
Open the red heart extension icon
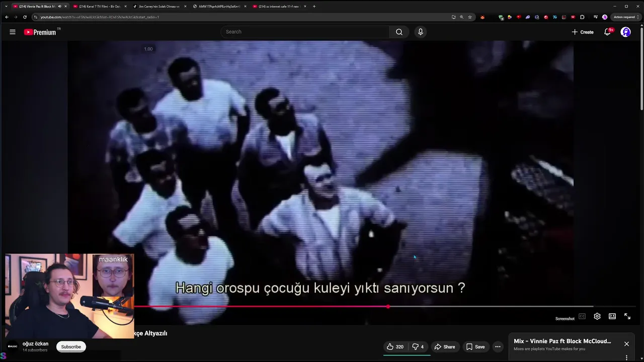(x=519, y=17)
